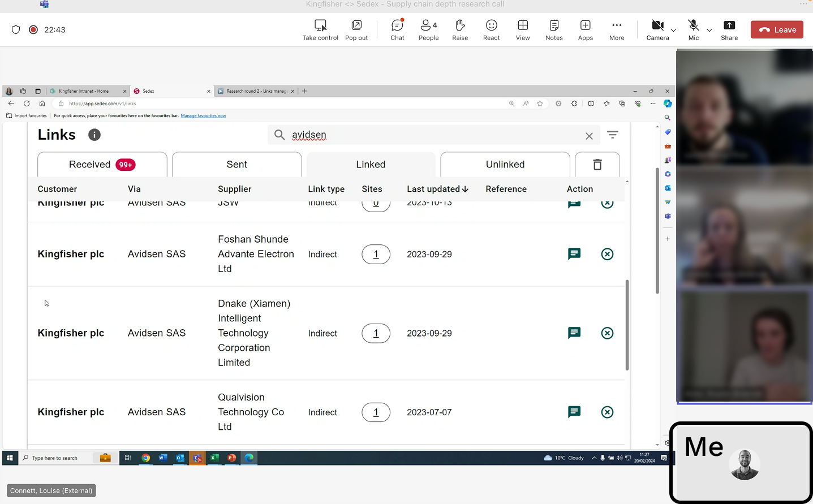
Task: Open More actions menu in Teams
Action: click(617, 30)
